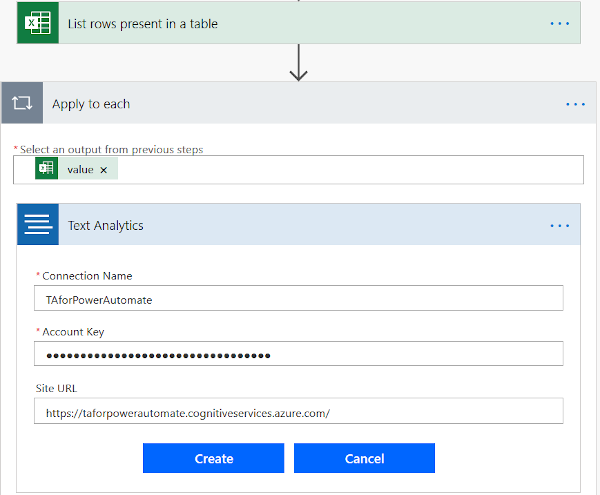Remove the value token with its x
Screen dimensions: 600x495
(x=104, y=170)
